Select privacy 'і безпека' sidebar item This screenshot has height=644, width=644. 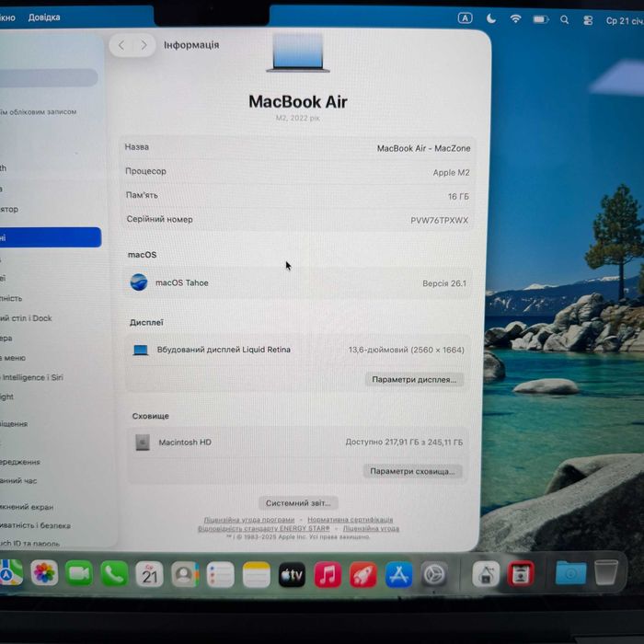click(x=35, y=525)
